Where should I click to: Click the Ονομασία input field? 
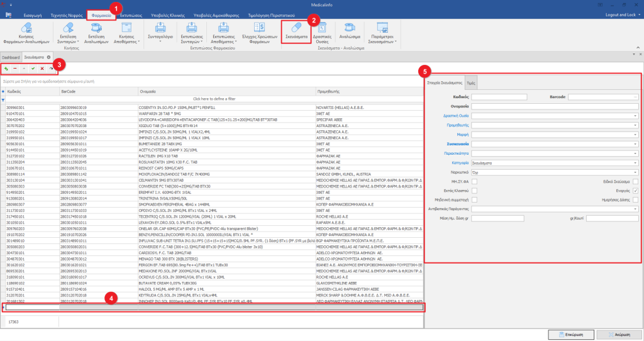click(555, 106)
